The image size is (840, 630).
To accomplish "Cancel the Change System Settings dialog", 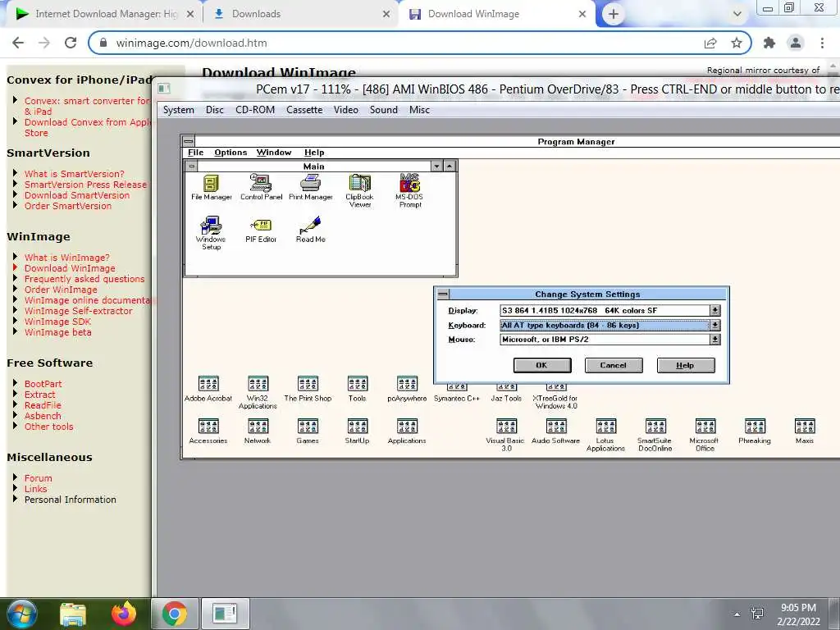I will [614, 365].
